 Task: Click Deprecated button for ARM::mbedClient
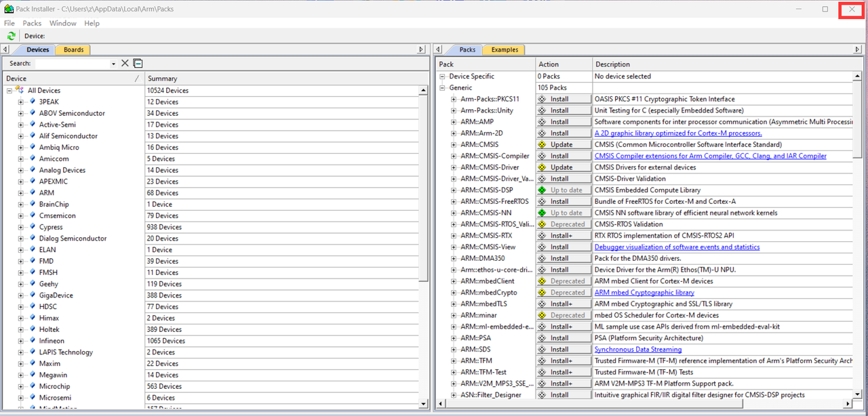tap(564, 281)
